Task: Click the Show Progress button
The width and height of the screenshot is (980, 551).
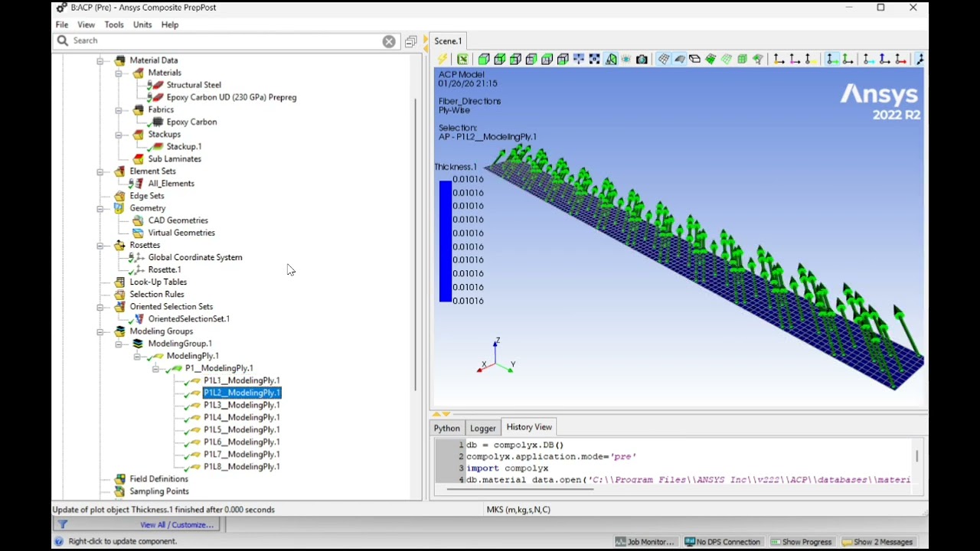Action: coord(801,541)
